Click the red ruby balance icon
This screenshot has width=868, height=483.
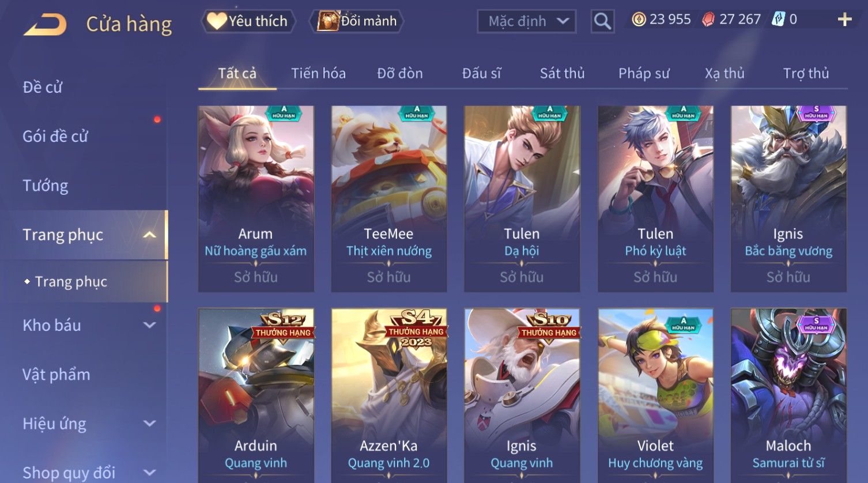708,20
